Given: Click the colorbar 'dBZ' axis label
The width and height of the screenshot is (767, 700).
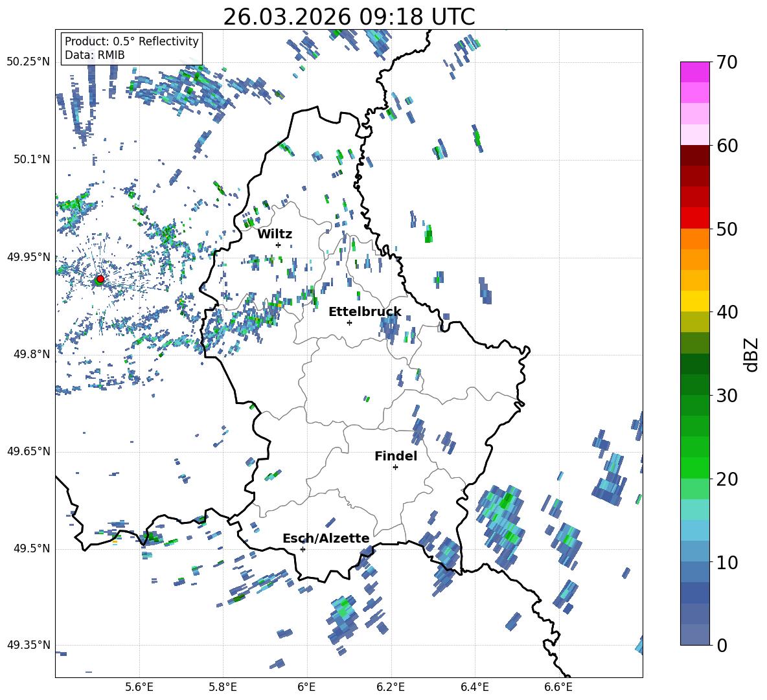Looking at the screenshot, I should (751, 354).
